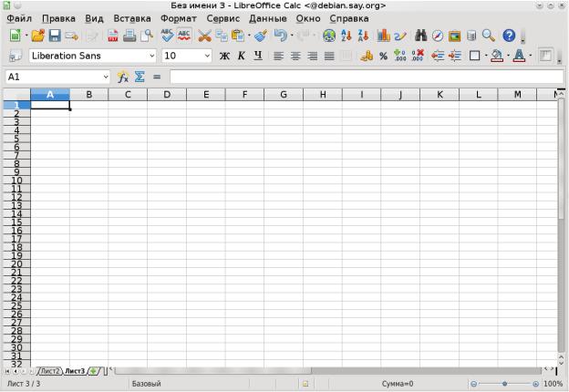Open the Файл menu

pos(19,18)
